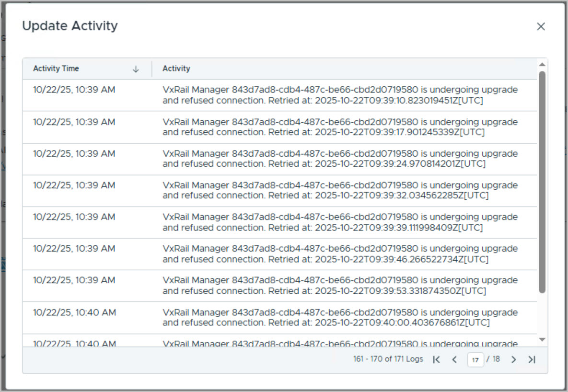Click the vertical scrollbar thumb

(542, 182)
